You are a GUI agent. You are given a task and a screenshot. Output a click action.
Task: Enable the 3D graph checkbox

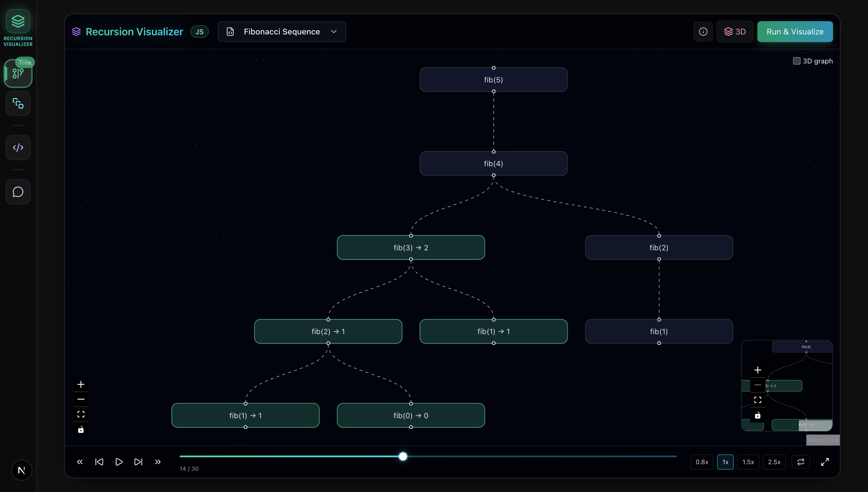[x=797, y=61]
